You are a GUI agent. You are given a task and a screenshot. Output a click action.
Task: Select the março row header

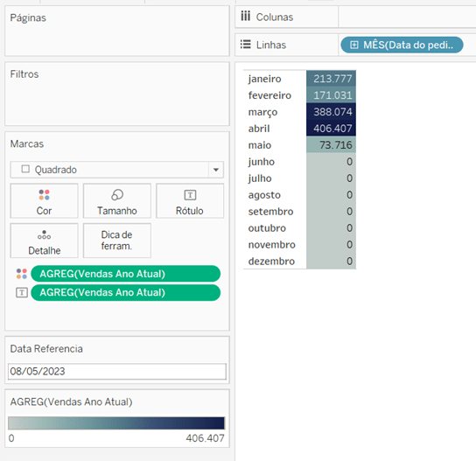coord(262,112)
